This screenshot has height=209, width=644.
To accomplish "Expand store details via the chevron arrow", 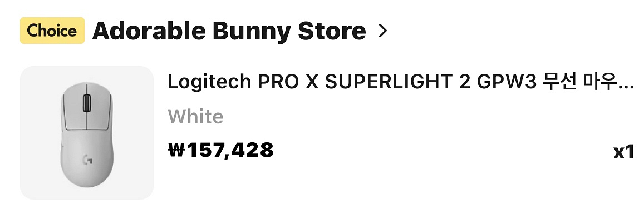I will 382,31.
